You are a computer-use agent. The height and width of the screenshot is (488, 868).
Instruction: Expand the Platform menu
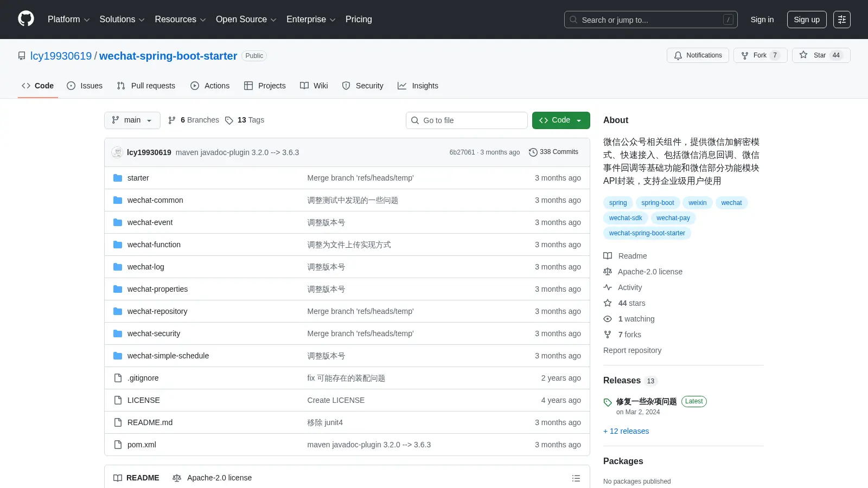(68, 20)
